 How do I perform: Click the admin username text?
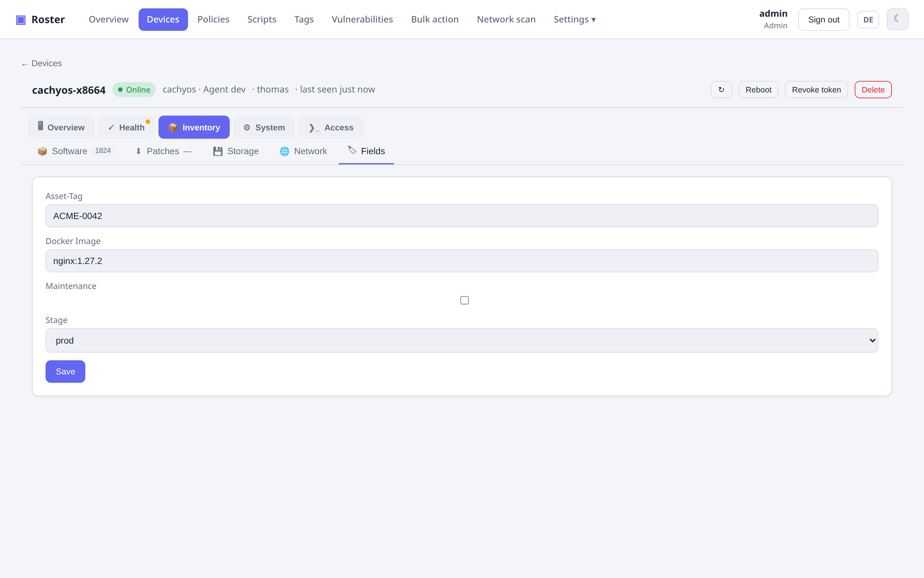(773, 13)
